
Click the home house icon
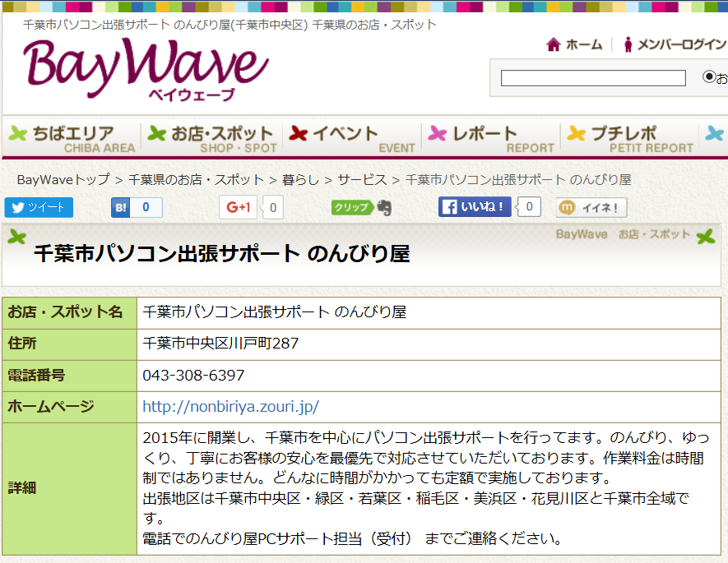tap(553, 44)
